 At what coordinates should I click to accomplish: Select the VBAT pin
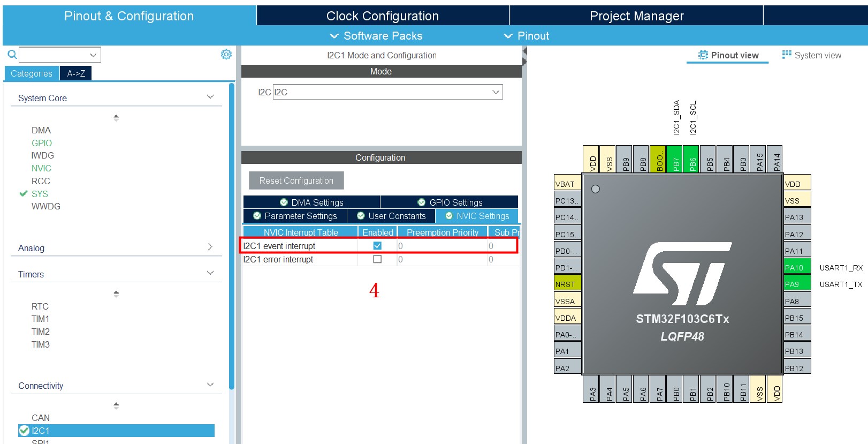pos(567,183)
